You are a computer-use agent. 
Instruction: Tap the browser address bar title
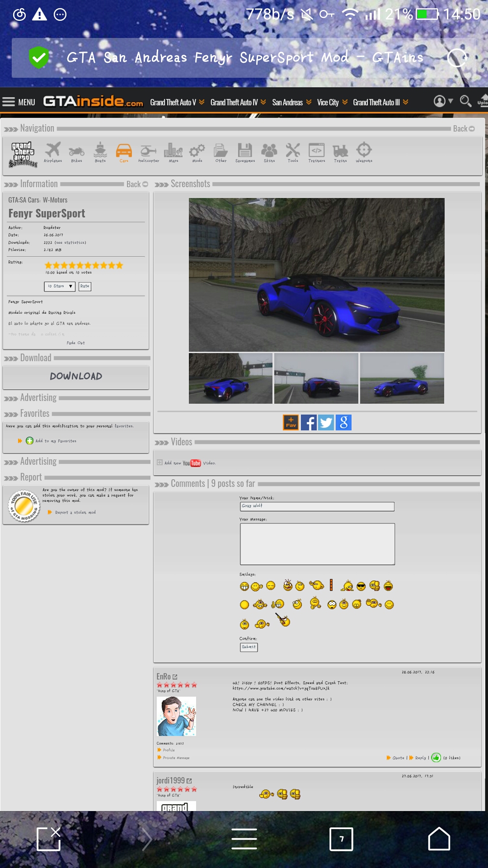[245, 57]
